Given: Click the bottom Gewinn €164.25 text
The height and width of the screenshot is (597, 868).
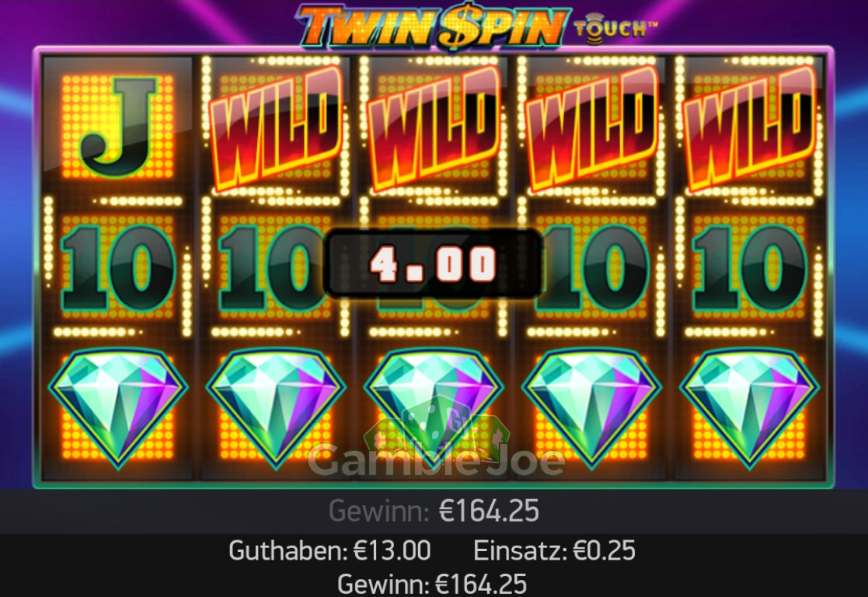Looking at the screenshot, I should (432, 584).
